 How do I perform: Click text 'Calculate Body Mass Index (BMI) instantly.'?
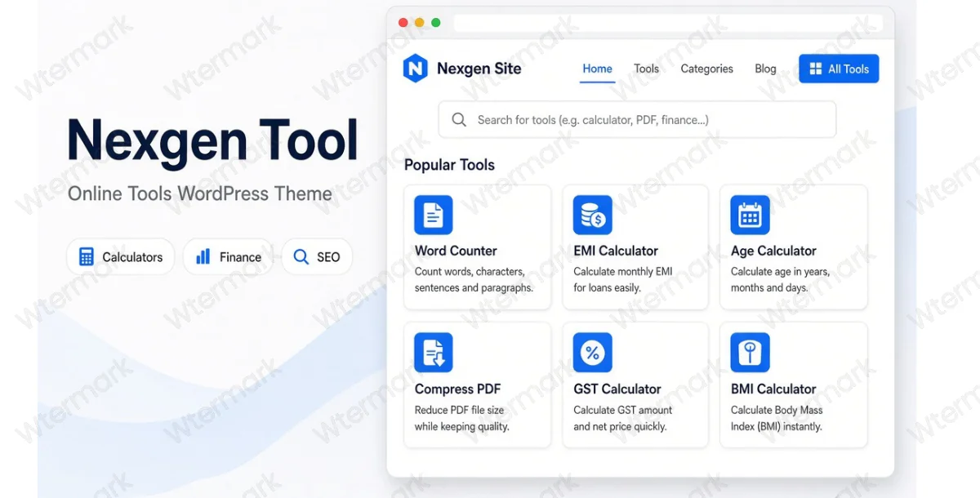coord(777,418)
